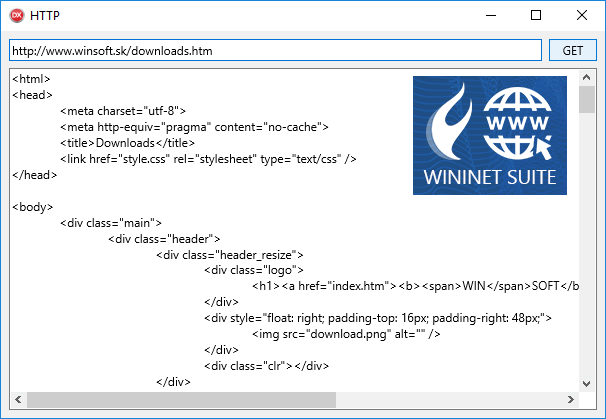Image resolution: width=606 pixels, height=419 pixels.
Task: Click the horizontal scrollbar left arrow
Action: (18, 400)
